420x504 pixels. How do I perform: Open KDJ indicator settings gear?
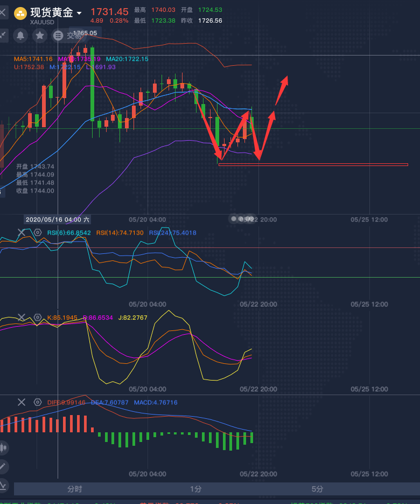click(38, 317)
